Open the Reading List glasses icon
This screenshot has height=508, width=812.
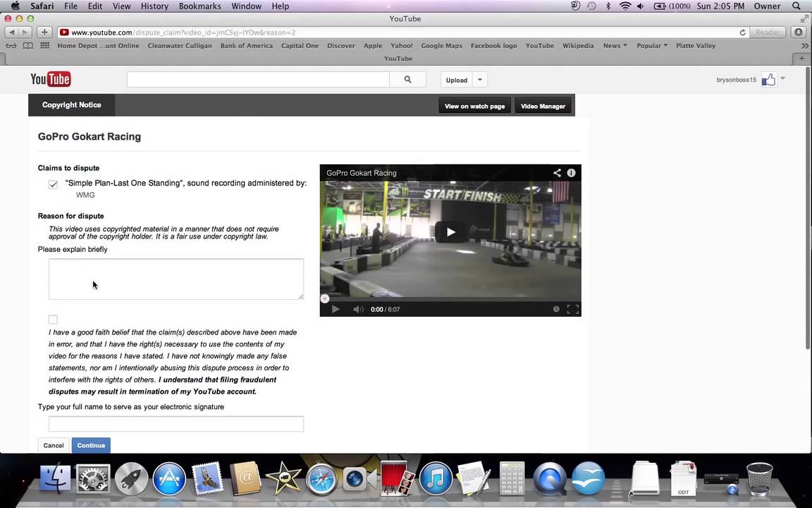click(11, 46)
